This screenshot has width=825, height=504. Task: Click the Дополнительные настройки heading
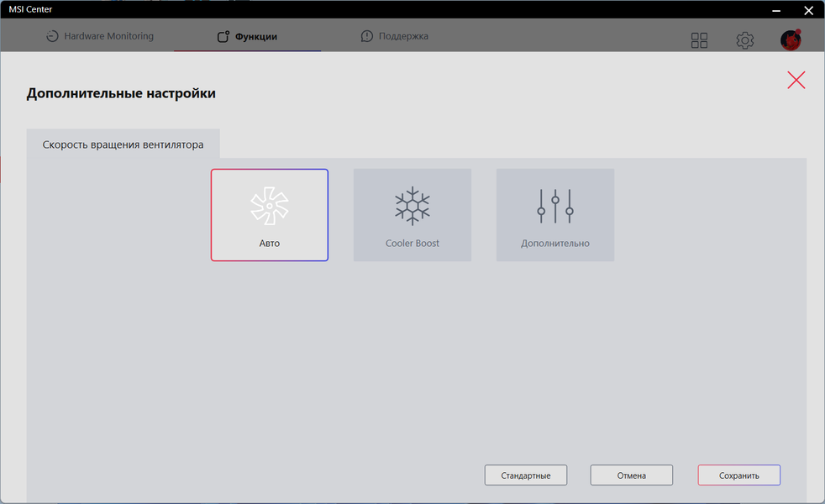(x=121, y=93)
